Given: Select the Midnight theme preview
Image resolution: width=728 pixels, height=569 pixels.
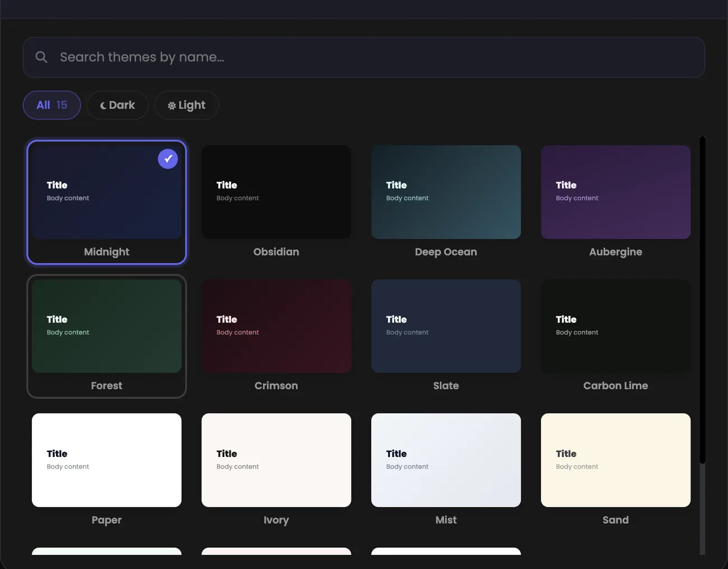Looking at the screenshot, I should click(x=106, y=192).
